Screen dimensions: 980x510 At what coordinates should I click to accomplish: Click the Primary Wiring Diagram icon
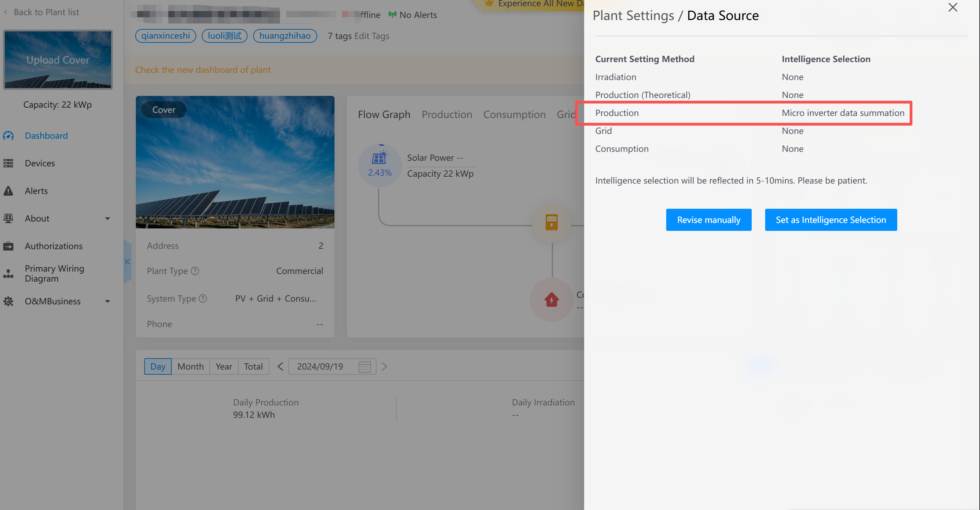tap(8, 274)
